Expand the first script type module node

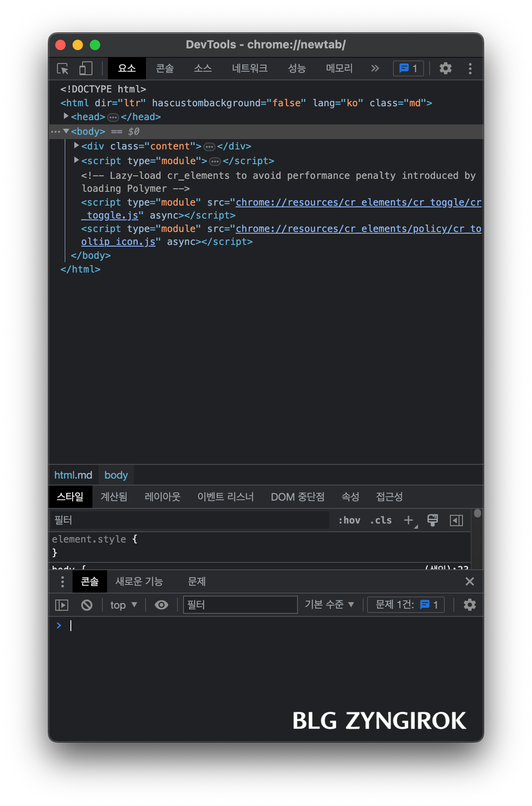(76, 160)
